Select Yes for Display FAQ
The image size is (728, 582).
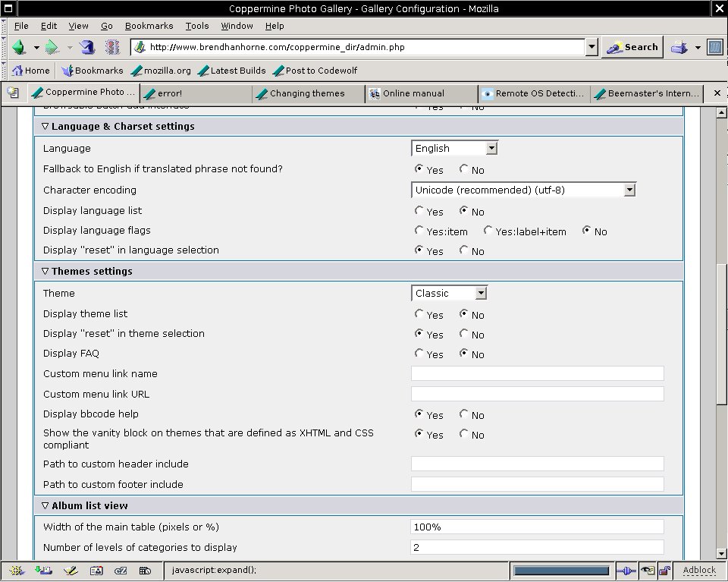click(419, 354)
